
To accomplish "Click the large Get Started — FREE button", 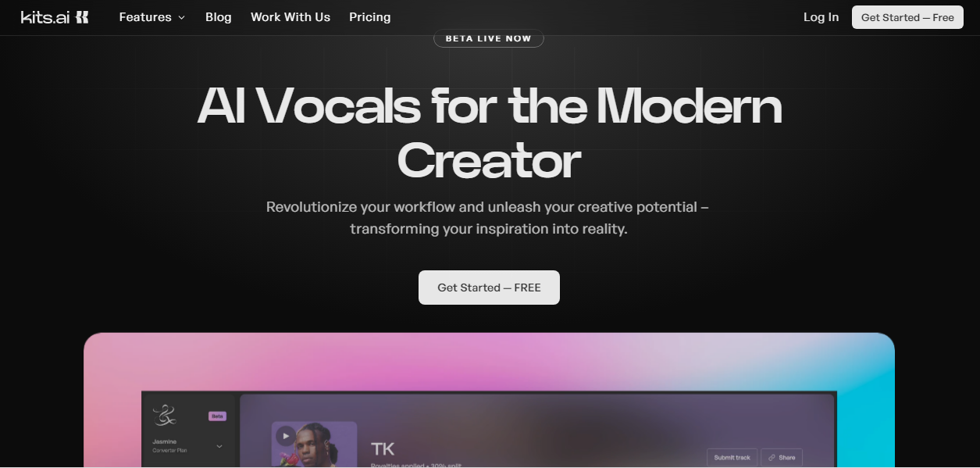I will click(489, 288).
